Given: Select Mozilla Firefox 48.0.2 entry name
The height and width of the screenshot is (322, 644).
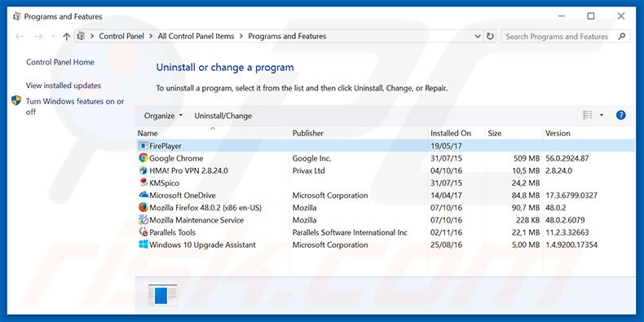Looking at the screenshot, I should (205, 207).
